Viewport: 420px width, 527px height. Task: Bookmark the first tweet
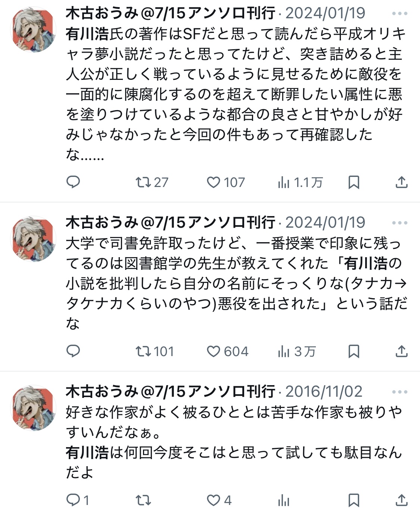pos(354,182)
